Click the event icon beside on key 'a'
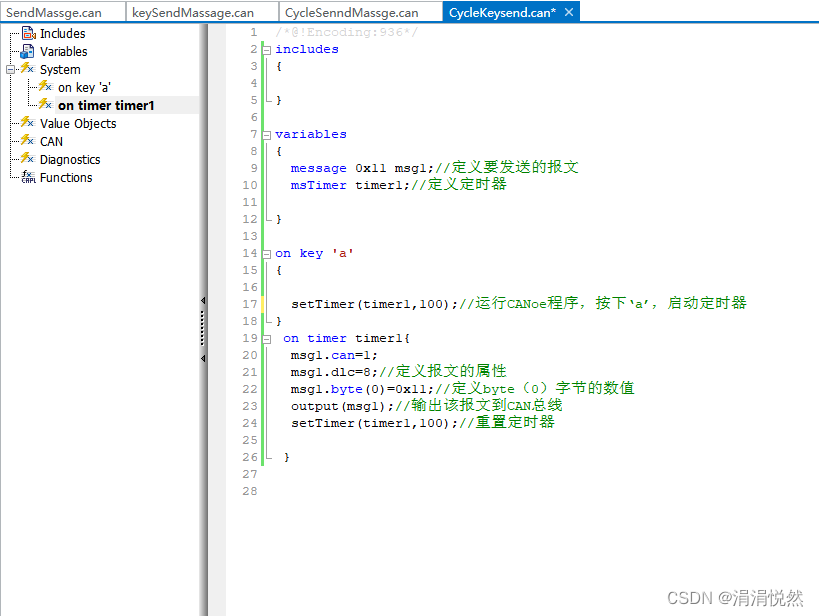Image resolution: width=819 pixels, height=616 pixels. coord(45,87)
